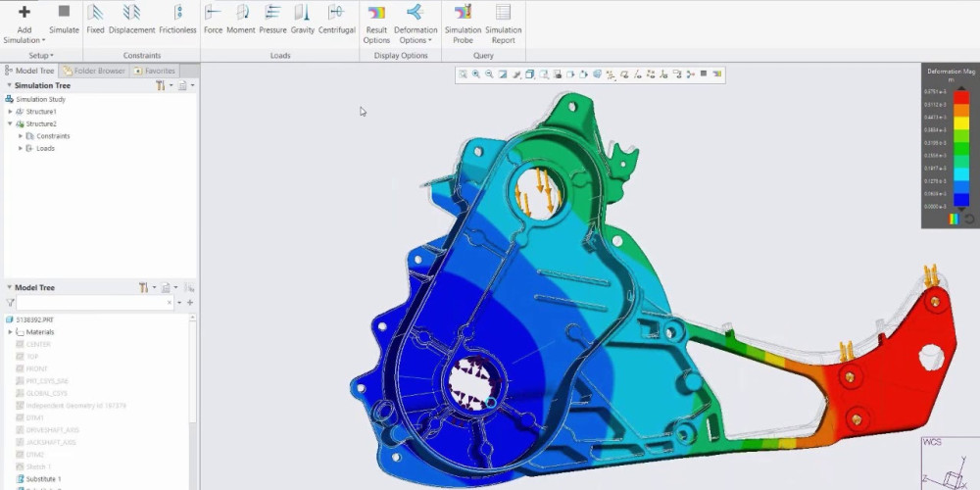Open Result Options
This screenshot has height=490, width=980.
pos(376,25)
